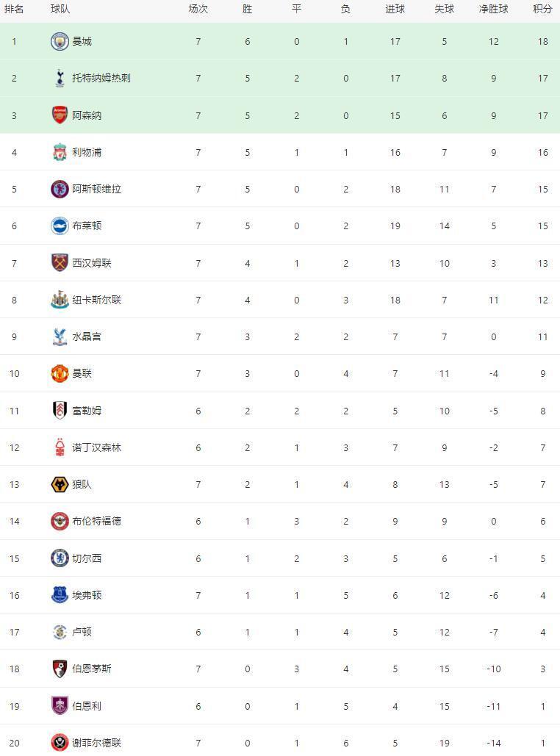
Task: Click the Brighton seagull badge
Action: tap(60, 226)
